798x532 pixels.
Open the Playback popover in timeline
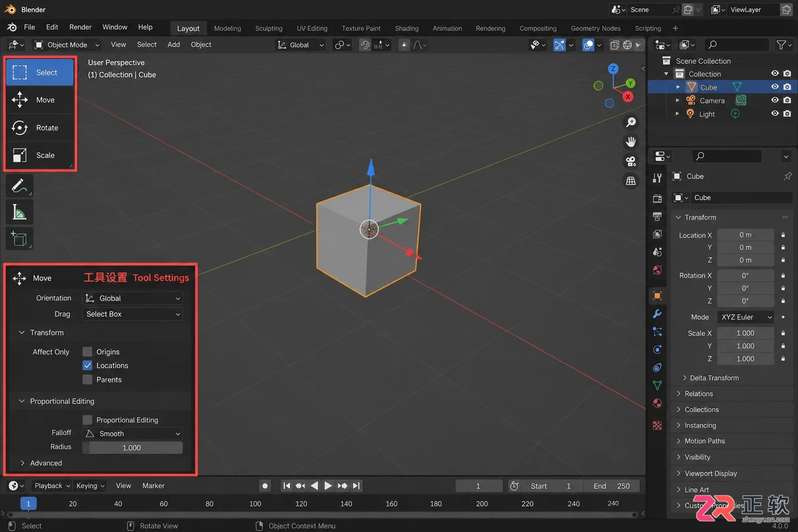52,486
